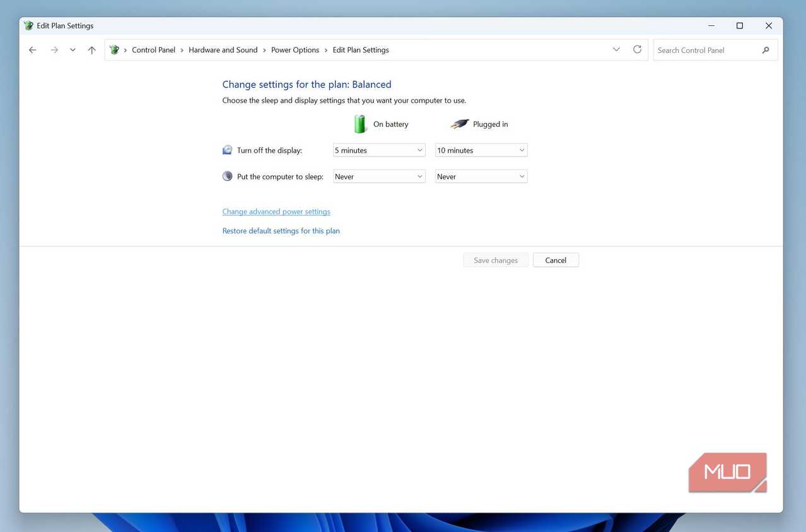Image resolution: width=806 pixels, height=532 pixels.
Task: Click the Plugged in plug icon
Action: pos(460,124)
